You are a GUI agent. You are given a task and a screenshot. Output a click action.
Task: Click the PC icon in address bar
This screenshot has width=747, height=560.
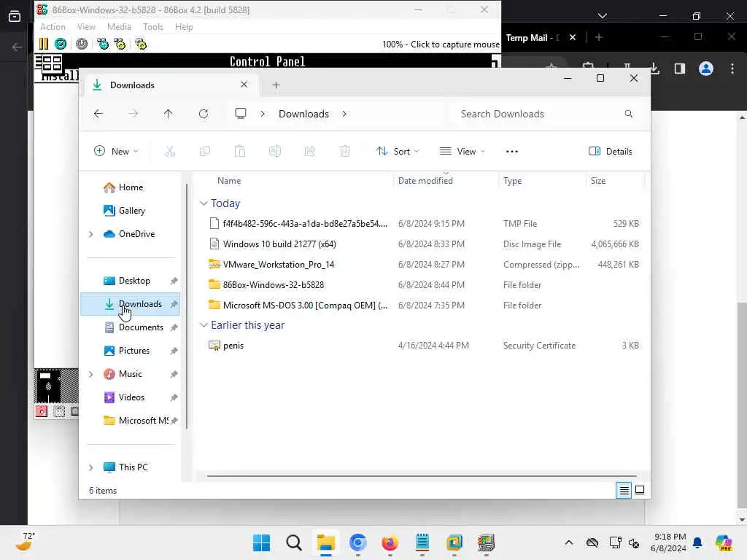pos(241,114)
